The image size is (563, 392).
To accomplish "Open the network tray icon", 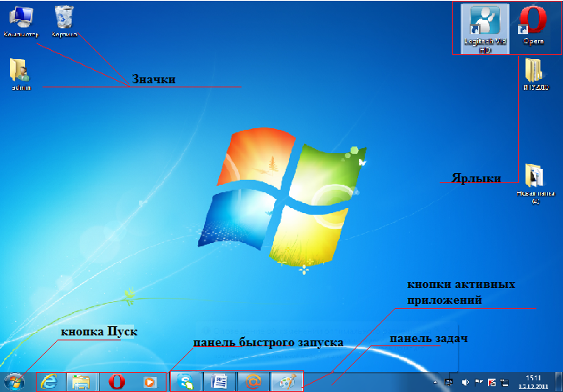I will [x=449, y=382].
